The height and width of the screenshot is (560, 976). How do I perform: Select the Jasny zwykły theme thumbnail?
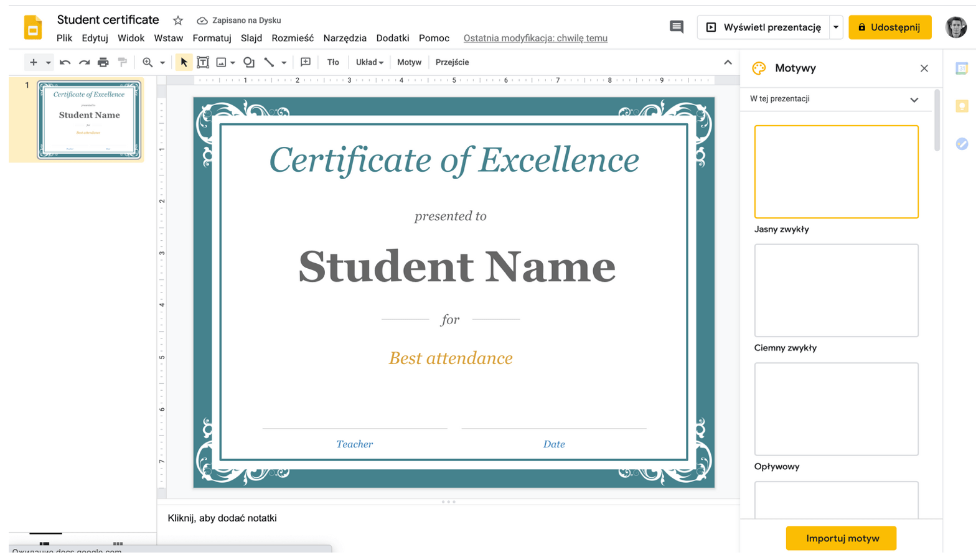point(836,172)
